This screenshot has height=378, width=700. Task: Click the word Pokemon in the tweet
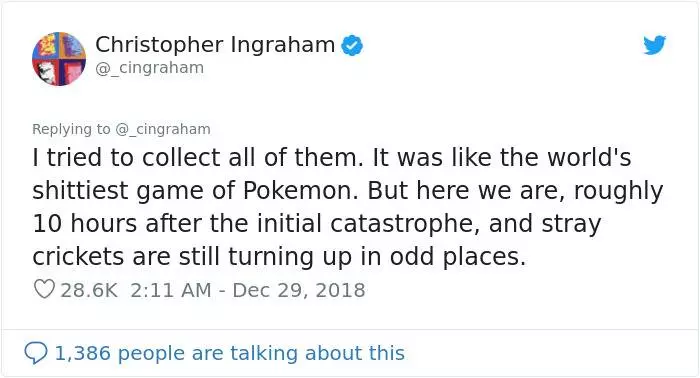pos(301,191)
